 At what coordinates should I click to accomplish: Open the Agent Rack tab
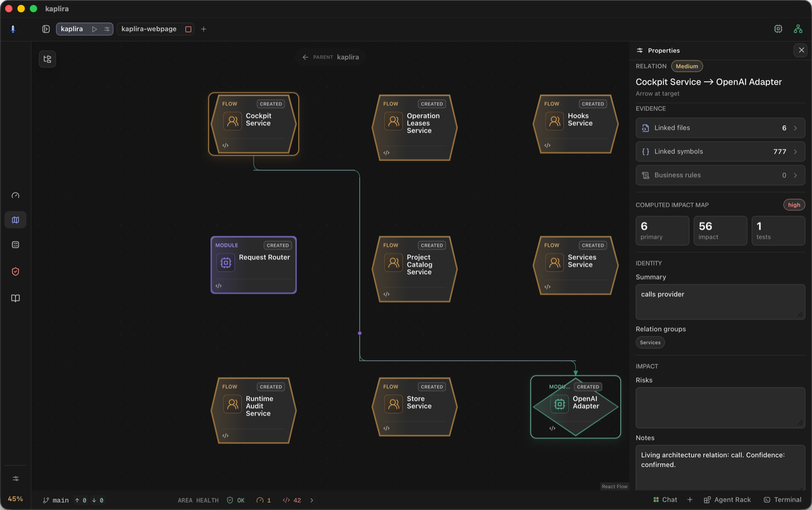(727, 500)
